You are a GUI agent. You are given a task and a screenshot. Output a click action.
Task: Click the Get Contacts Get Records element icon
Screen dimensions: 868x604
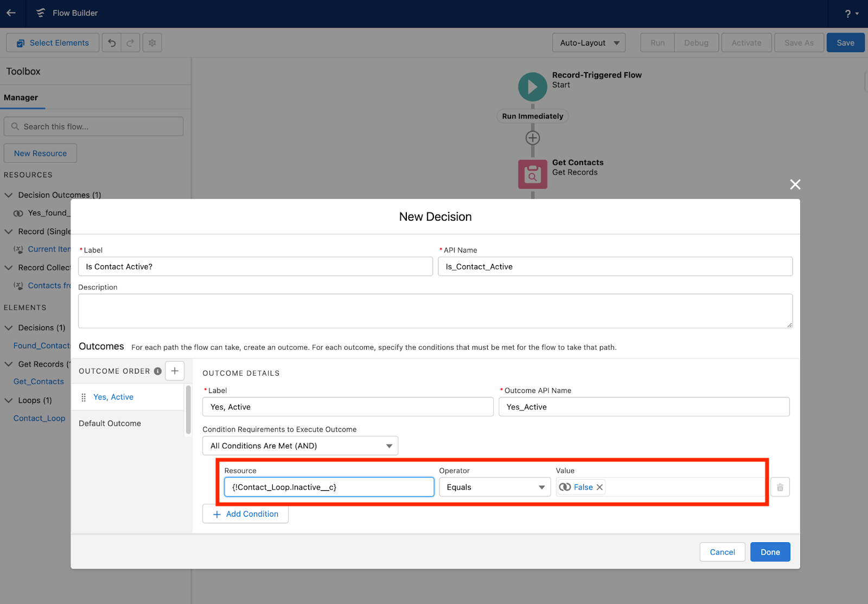point(532,174)
